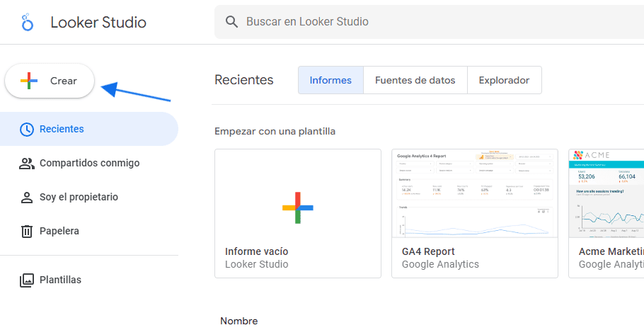Click the Buscar en Looker Studio search field
644x330 pixels.
click(429, 22)
